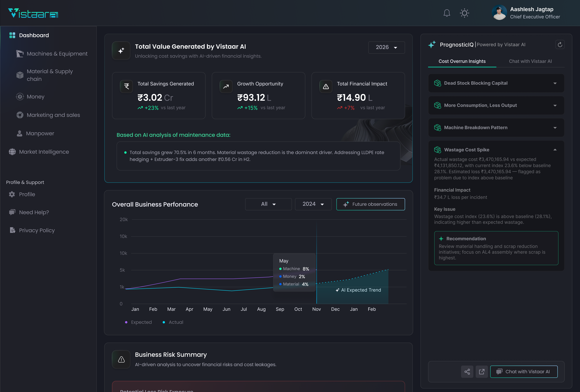
Task: Click bottom Chat with Vistaar AI button
Action: (524, 372)
